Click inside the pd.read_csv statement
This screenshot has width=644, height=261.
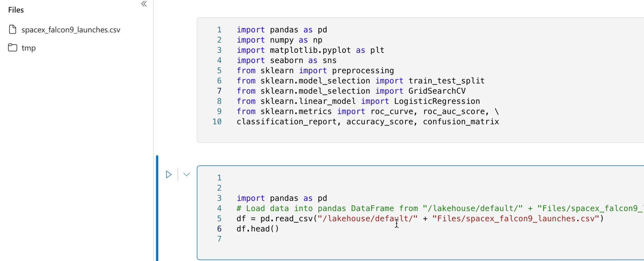(x=354, y=219)
